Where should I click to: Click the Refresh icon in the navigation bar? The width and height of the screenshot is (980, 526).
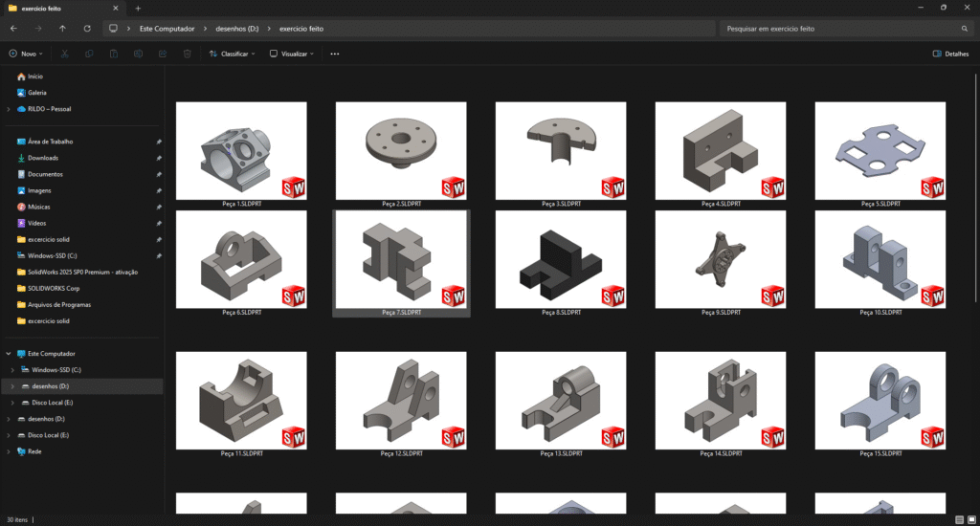coord(88,29)
